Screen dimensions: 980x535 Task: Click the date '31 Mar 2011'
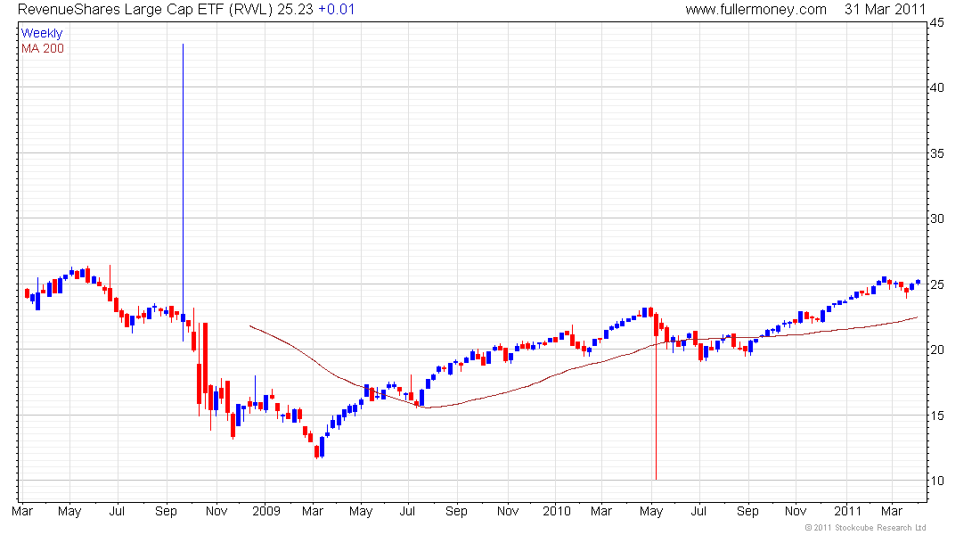tap(885, 10)
